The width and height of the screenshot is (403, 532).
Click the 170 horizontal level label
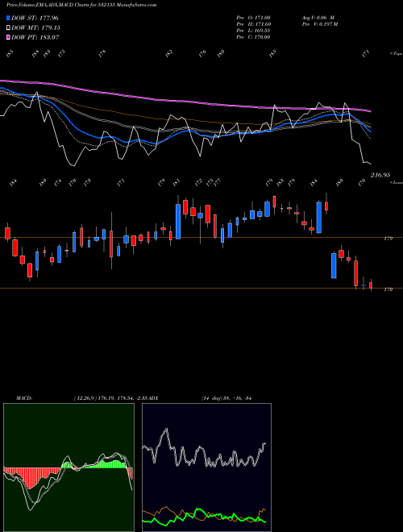coord(388,289)
